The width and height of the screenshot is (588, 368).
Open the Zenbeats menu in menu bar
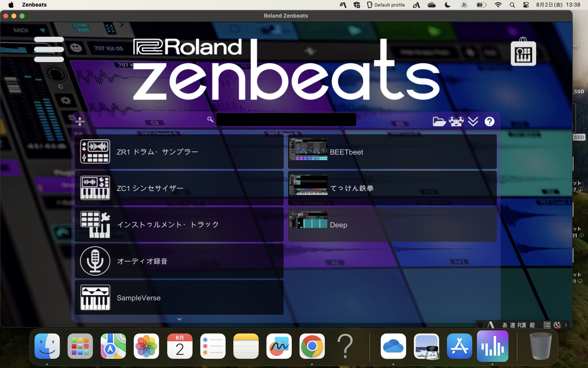[x=34, y=5]
